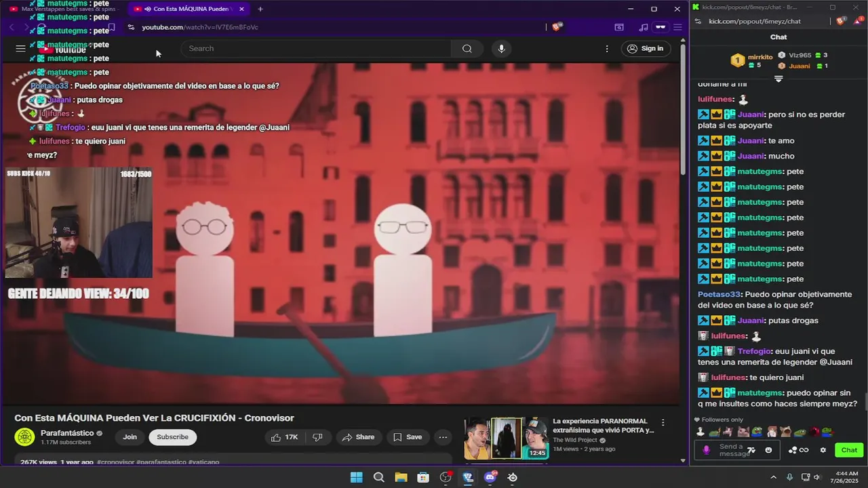The image size is (868, 488).
Task: Click the video title Con Esta MÁQUINA text
Action: [x=154, y=418]
